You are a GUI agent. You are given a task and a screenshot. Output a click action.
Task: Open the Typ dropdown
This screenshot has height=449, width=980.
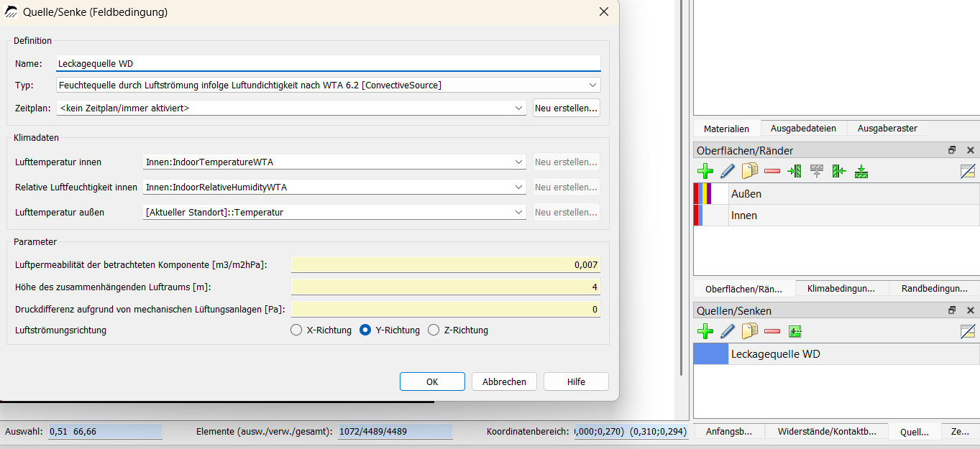click(328, 85)
